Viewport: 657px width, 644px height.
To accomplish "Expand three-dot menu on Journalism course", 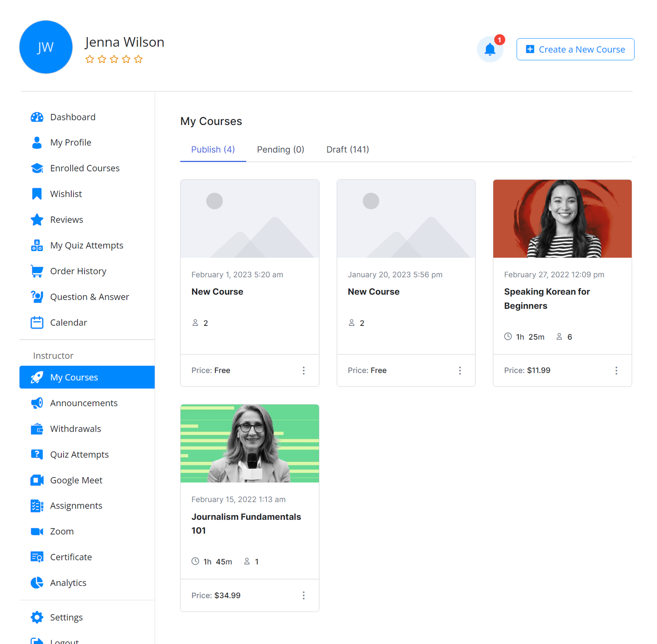I will (x=303, y=595).
